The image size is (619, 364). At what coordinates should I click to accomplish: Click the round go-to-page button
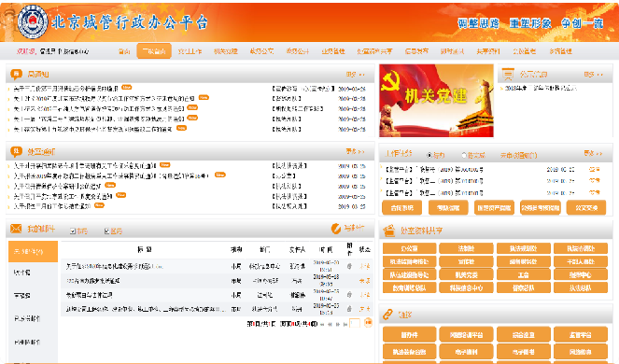368,323
